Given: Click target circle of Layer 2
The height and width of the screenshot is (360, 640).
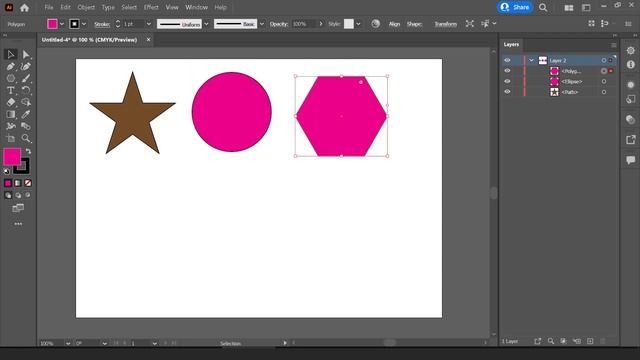Looking at the screenshot, I should point(604,60).
